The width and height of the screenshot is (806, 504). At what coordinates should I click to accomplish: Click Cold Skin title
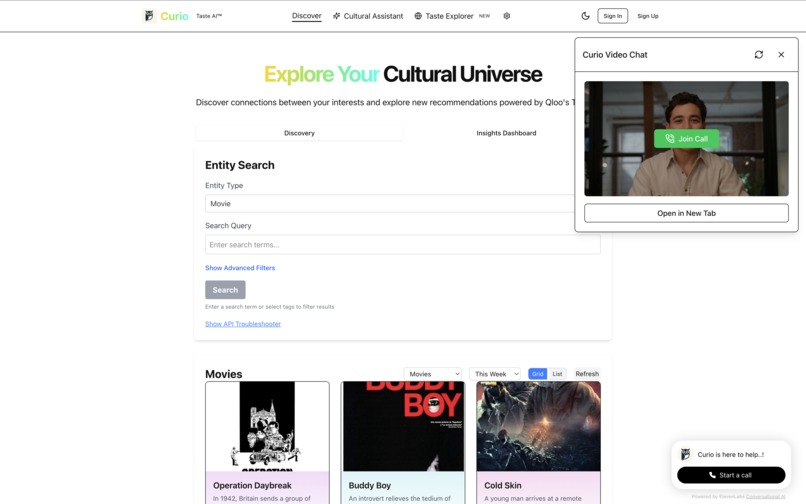point(503,485)
